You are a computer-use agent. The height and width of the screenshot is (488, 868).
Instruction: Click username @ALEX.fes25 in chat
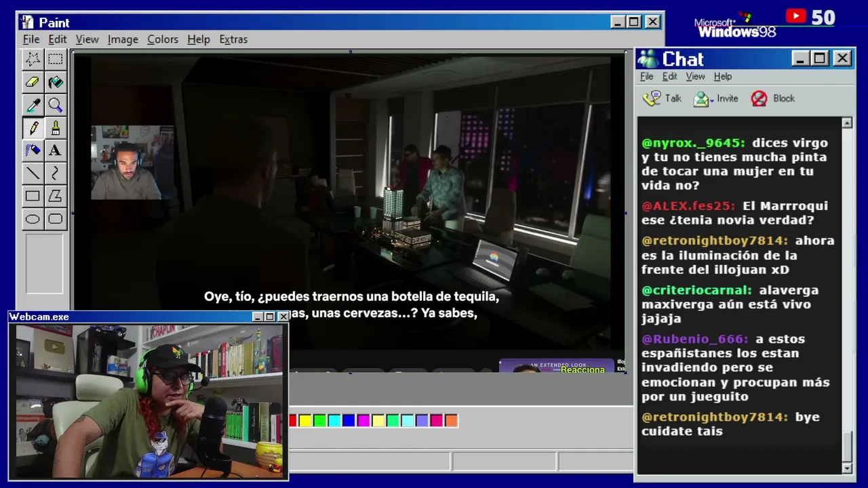coord(688,206)
